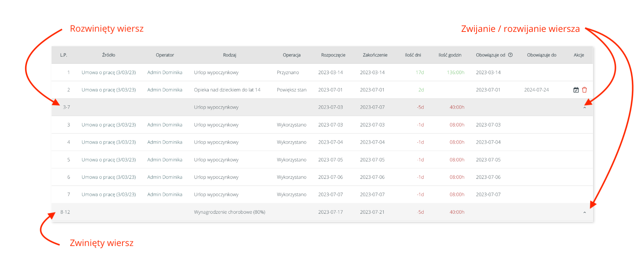Click Admin Dominika in row 5
Image resolution: width=644 pixels, height=259 pixels.
click(x=165, y=160)
